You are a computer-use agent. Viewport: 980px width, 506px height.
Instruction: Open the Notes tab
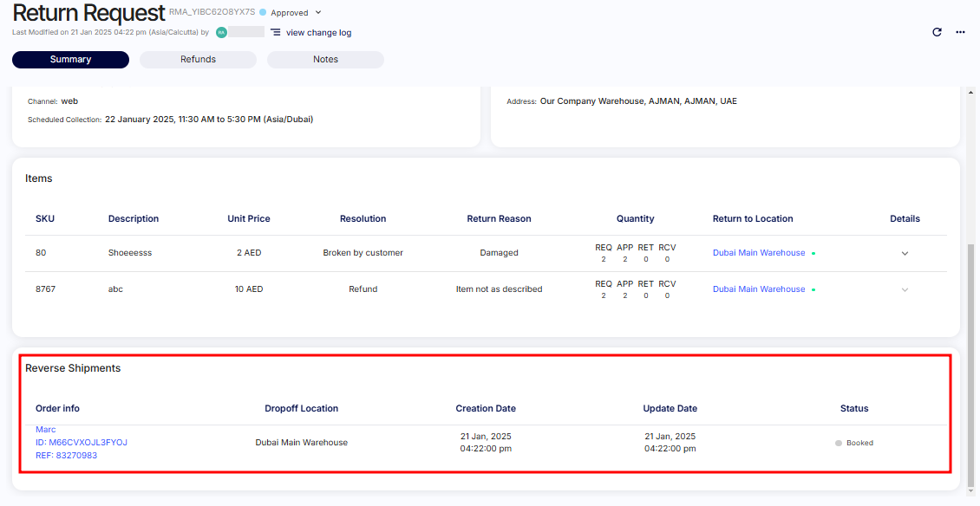325,59
